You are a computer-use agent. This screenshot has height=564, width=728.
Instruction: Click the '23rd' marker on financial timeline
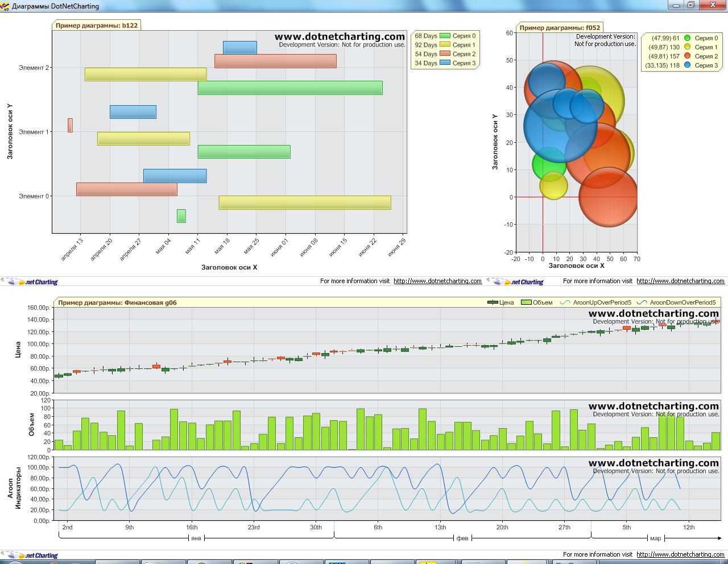click(x=254, y=528)
